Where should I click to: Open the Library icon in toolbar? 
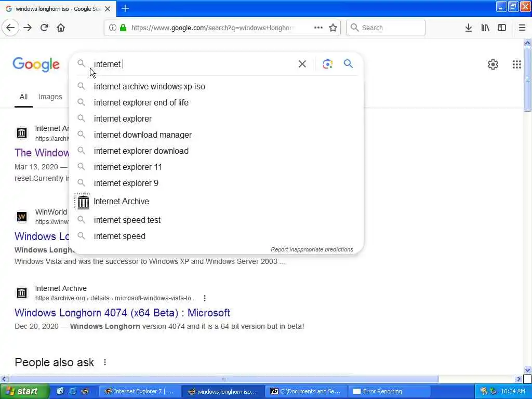point(485,28)
